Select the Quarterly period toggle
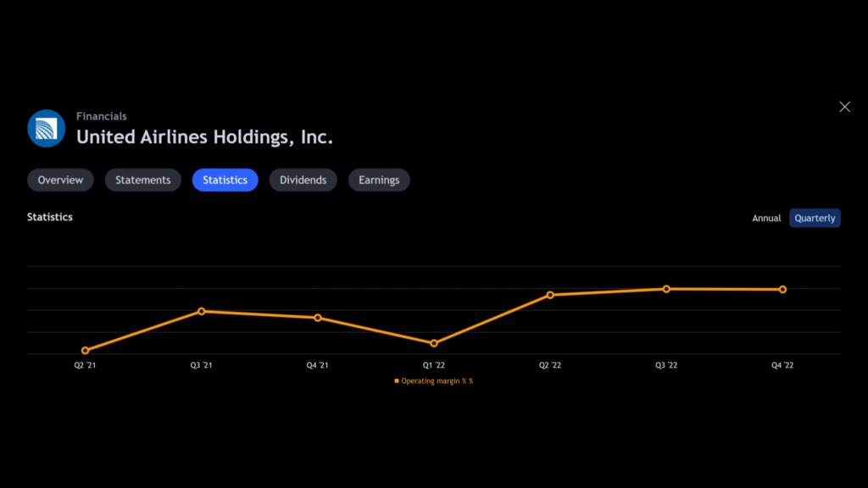 coord(815,218)
